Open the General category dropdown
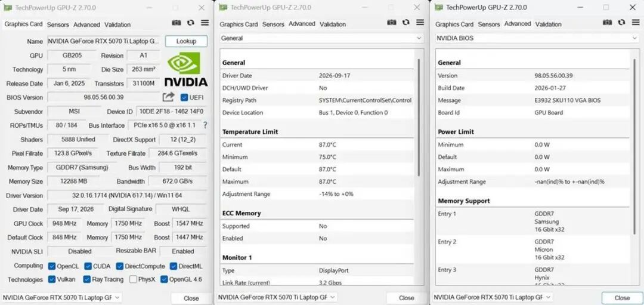Viewport: 644px width, 305px height. pos(321,38)
